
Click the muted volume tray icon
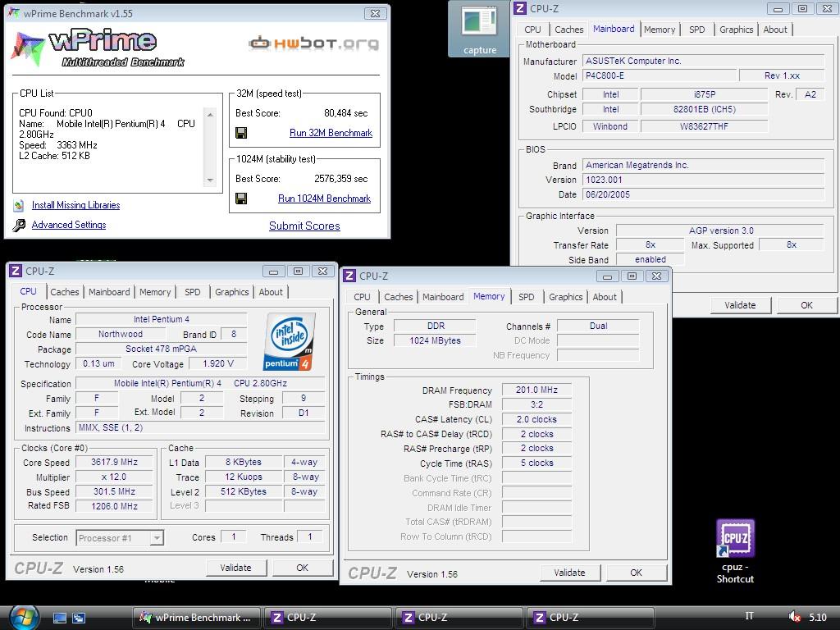pos(794,617)
